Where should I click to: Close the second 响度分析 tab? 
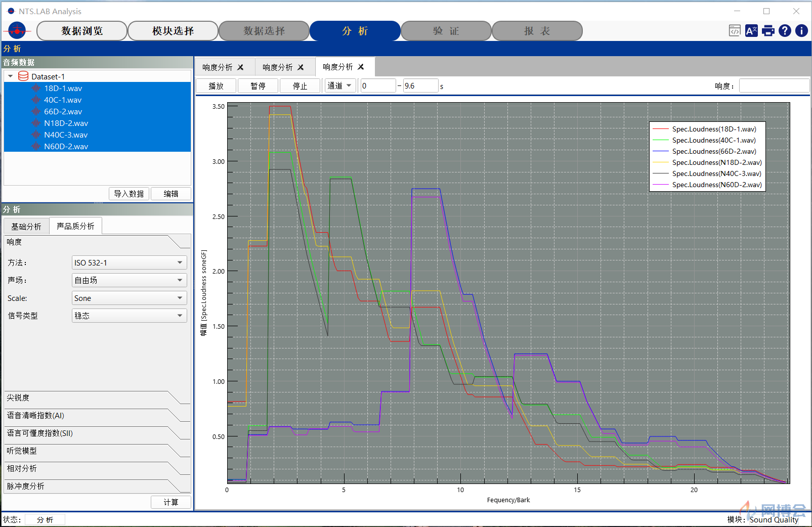point(301,67)
